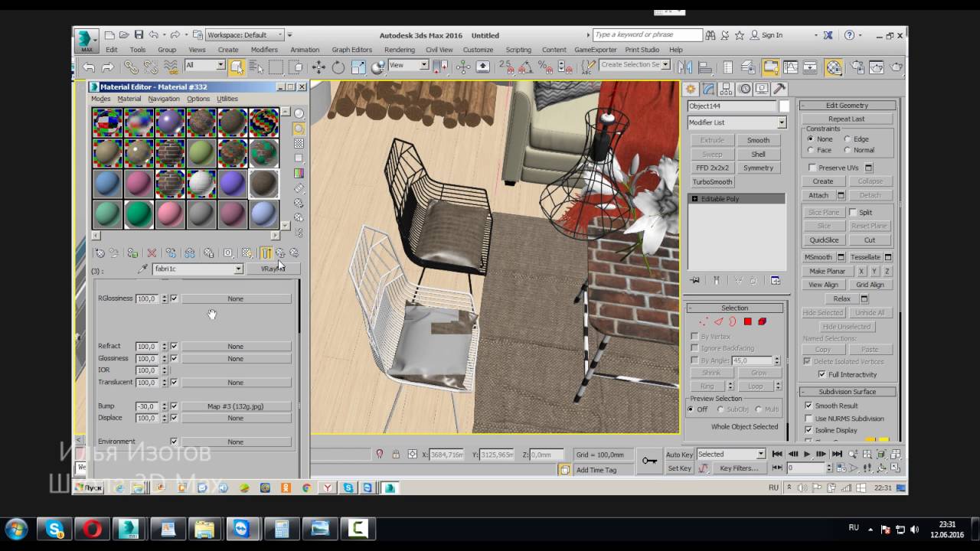Open Material Editor Utilities menu
This screenshot has width=980, height=551.
[x=227, y=99]
